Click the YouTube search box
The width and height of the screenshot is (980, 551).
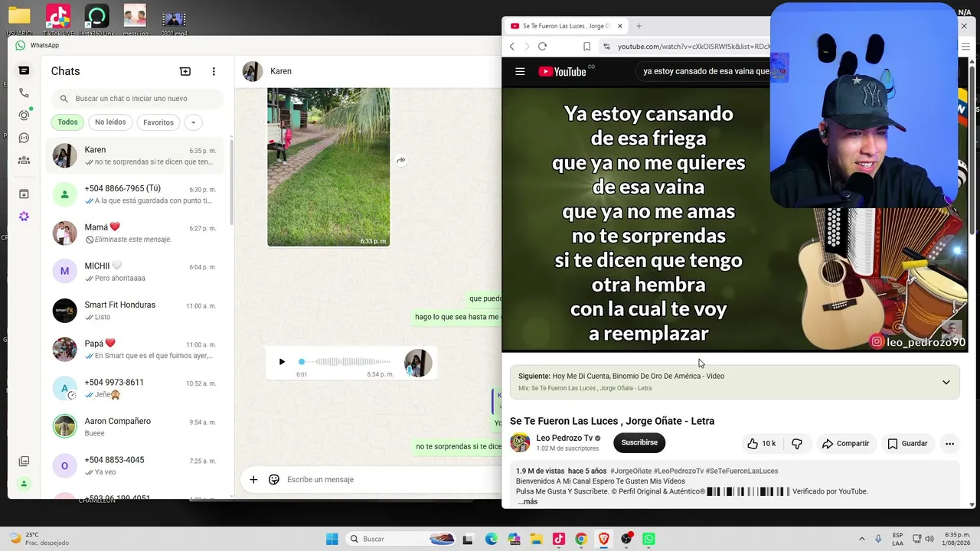(x=704, y=72)
